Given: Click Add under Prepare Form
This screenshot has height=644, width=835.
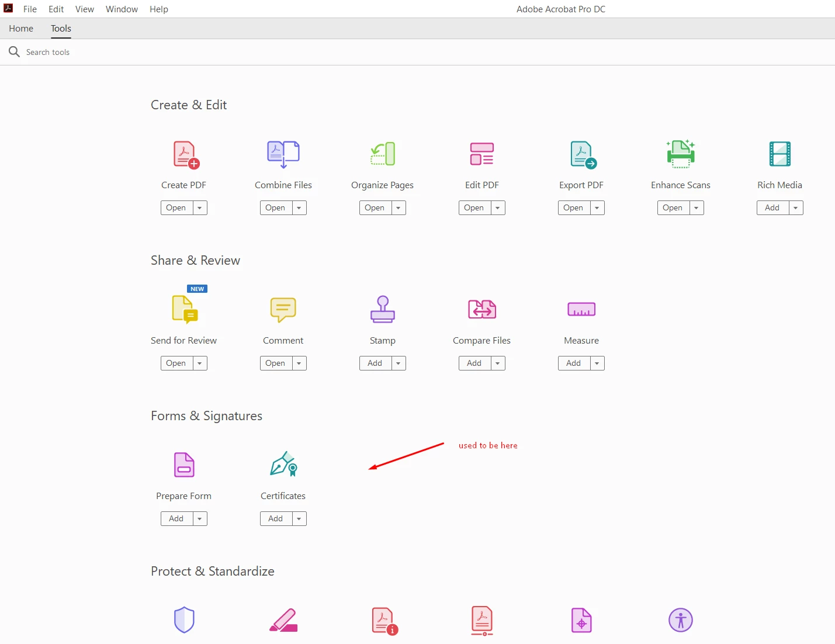Looking at the screenshot, I should pos(176,518).
